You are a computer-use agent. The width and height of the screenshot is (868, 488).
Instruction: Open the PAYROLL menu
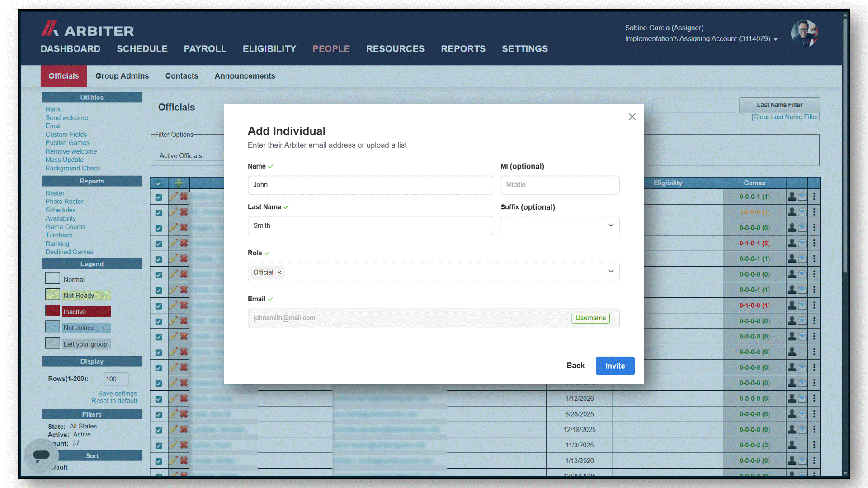[205, 49]
